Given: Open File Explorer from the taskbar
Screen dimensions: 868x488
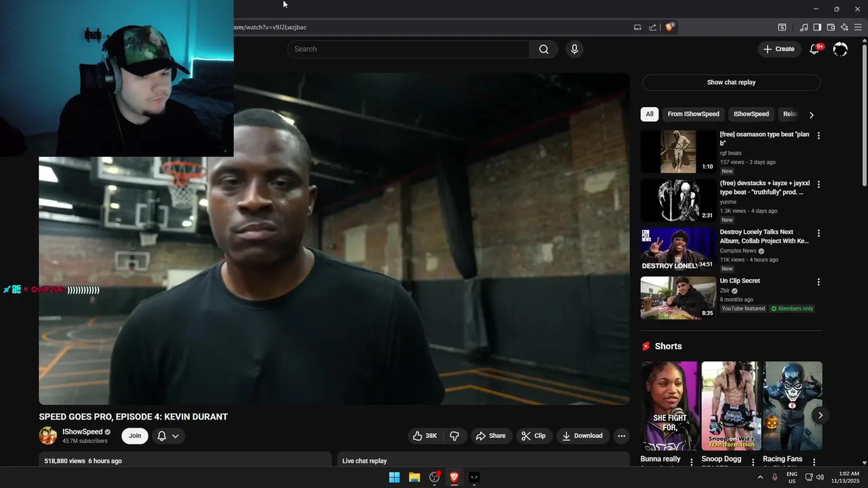Looking at the screenshot, I should 414,477.
